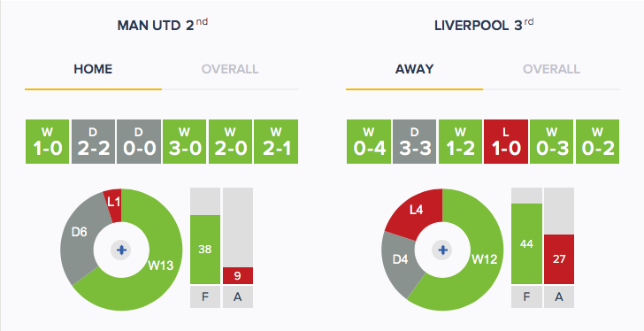Open Man Utd 1-0 win result tile
The height and width of the screenshot is (331, 644).
tap(47, 142)
